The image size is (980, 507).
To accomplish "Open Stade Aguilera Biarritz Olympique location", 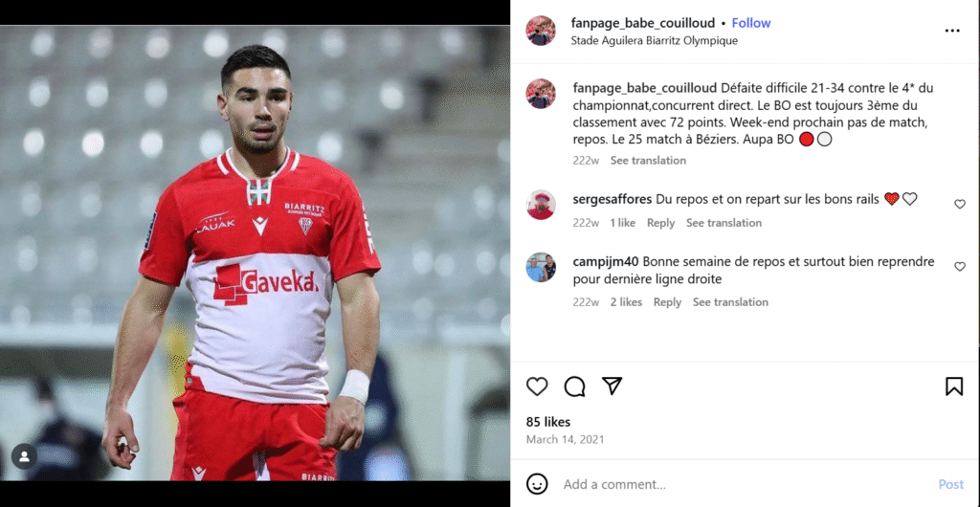I will click(654, 41).
